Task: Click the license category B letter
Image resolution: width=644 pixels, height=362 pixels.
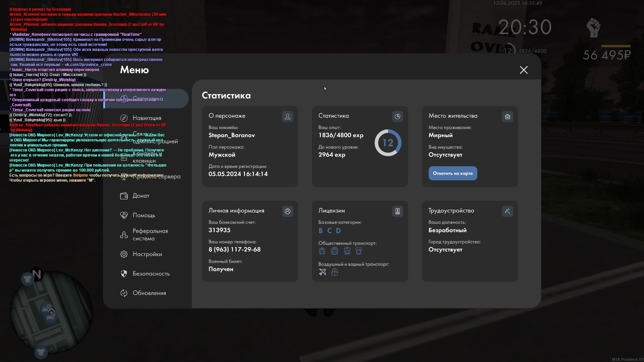Action: (x=321, y=231)
